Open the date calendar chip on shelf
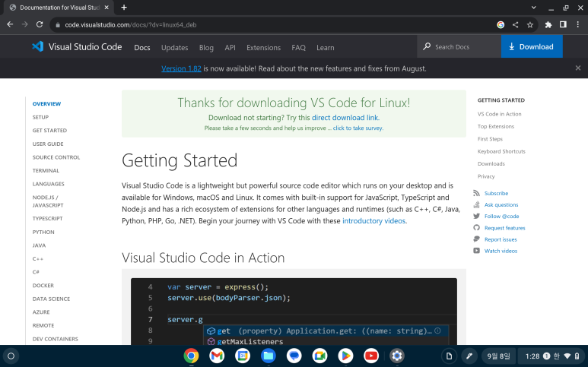This screenshot has width=588, height=367. (498, 356)
